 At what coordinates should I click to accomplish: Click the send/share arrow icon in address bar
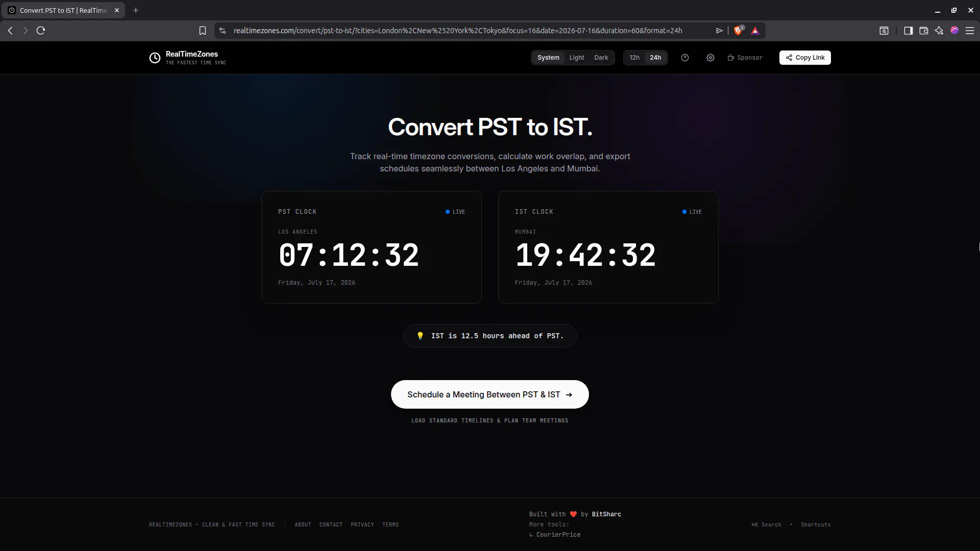(x=719, y=31)
